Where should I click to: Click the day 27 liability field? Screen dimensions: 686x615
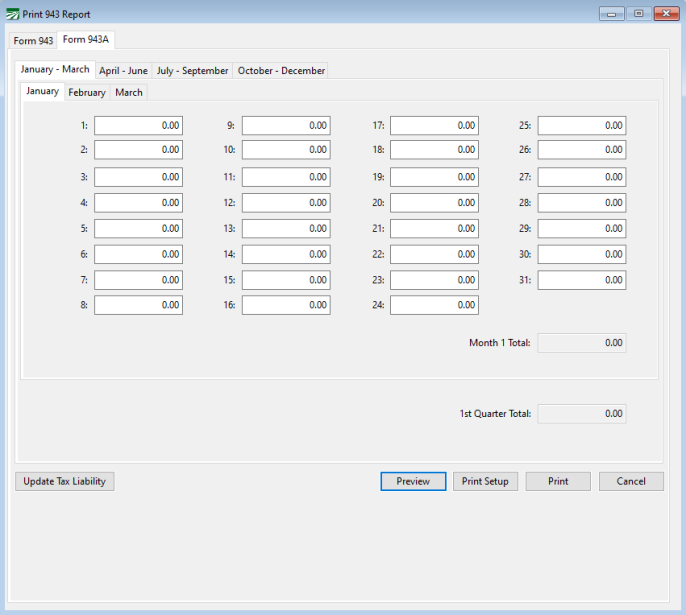click(582, 177)
